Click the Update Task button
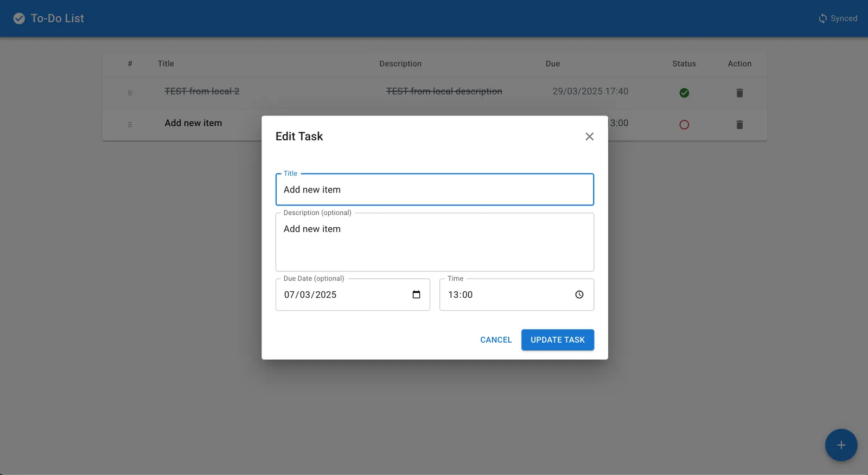This screenshot has height=475, width=868. coord(558,340)
